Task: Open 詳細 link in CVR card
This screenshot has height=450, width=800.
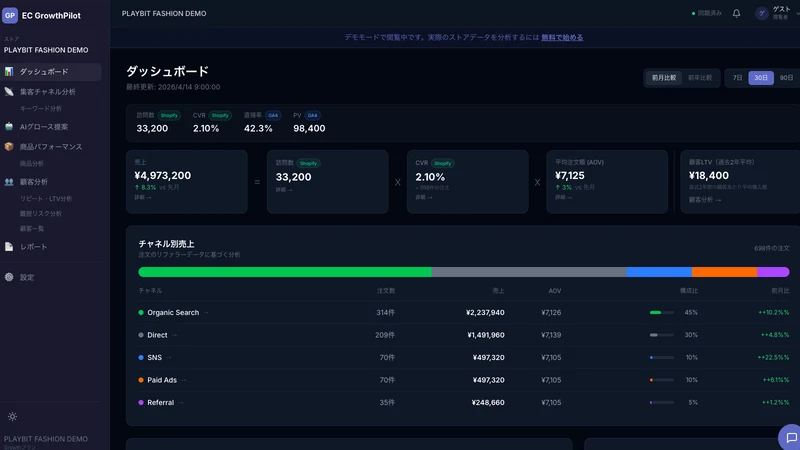Action: click(424, 197)
